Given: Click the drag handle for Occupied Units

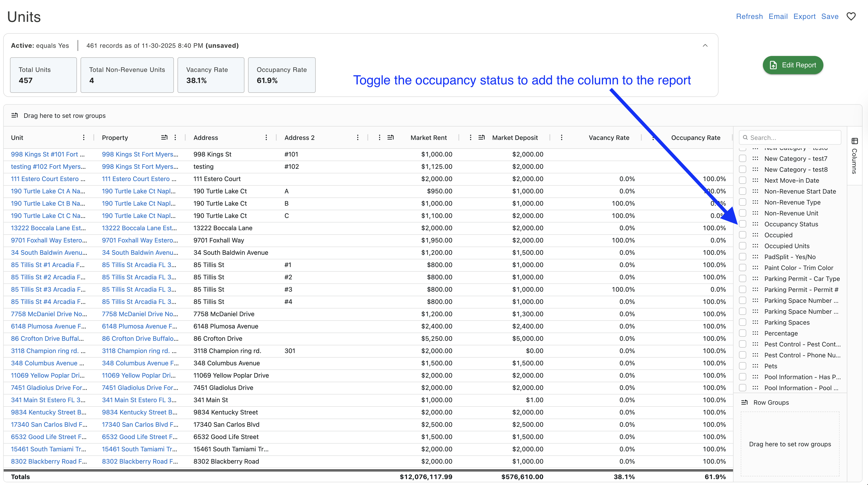Looking at the screenshot, I should click(x=755, y=246).
